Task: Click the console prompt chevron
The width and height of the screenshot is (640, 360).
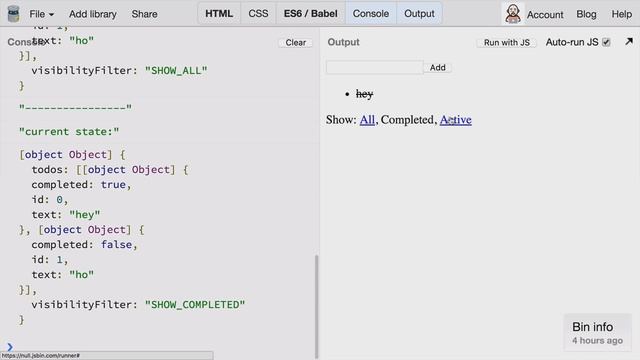Action: [10, 347]
